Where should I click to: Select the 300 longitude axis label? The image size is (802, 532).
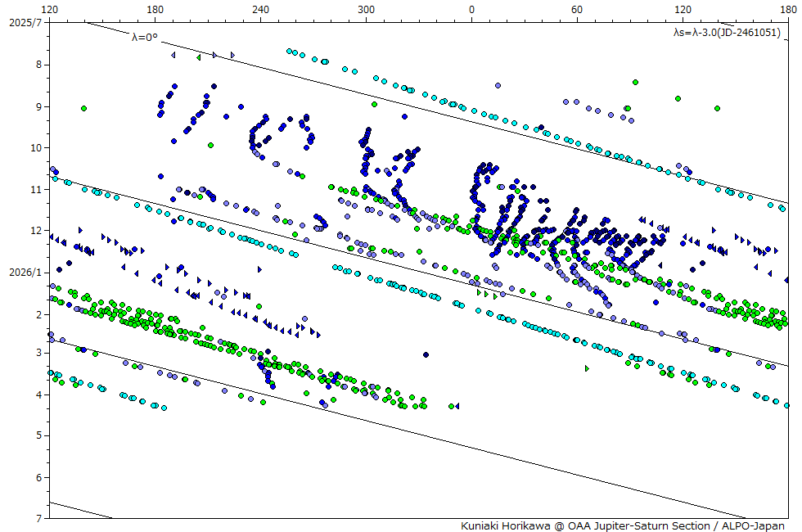tap(367, 10)
